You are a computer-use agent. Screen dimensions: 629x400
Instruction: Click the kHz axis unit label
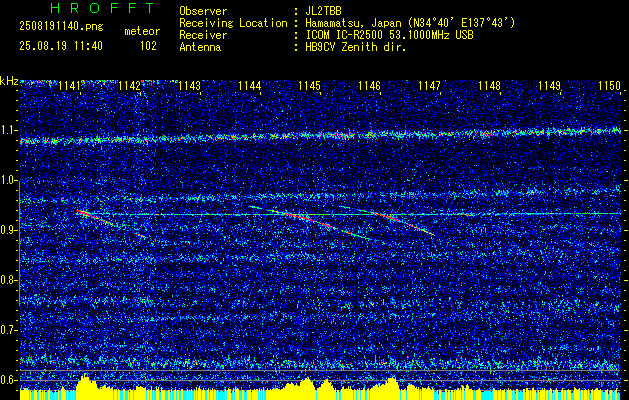click(x=9, y=81)
